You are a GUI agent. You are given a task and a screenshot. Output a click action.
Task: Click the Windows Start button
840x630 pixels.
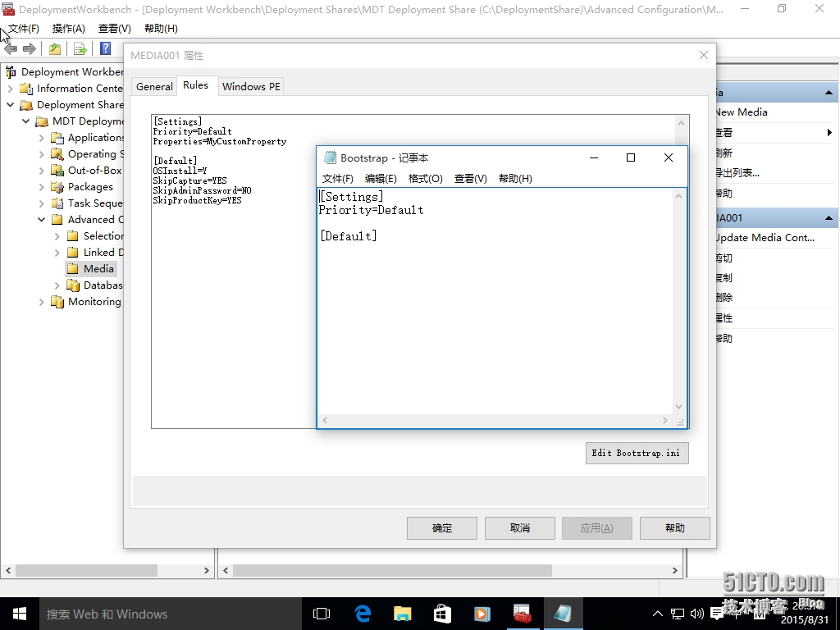[x=20, y=614]
